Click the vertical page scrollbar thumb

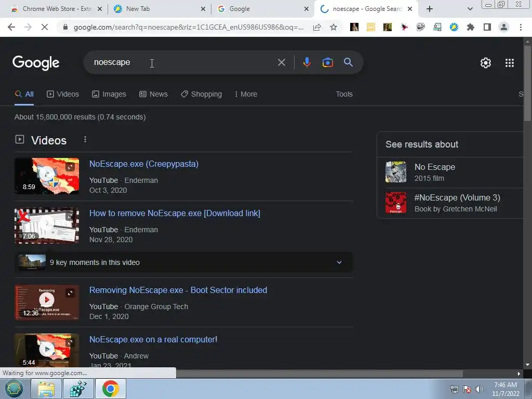click(527, 83)
